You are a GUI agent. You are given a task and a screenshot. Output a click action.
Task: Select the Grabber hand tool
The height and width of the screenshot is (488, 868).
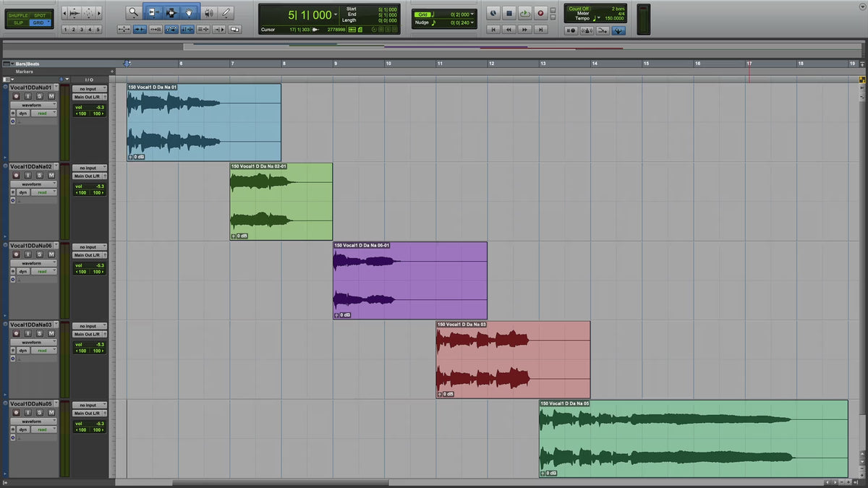[x=190, y=12]
